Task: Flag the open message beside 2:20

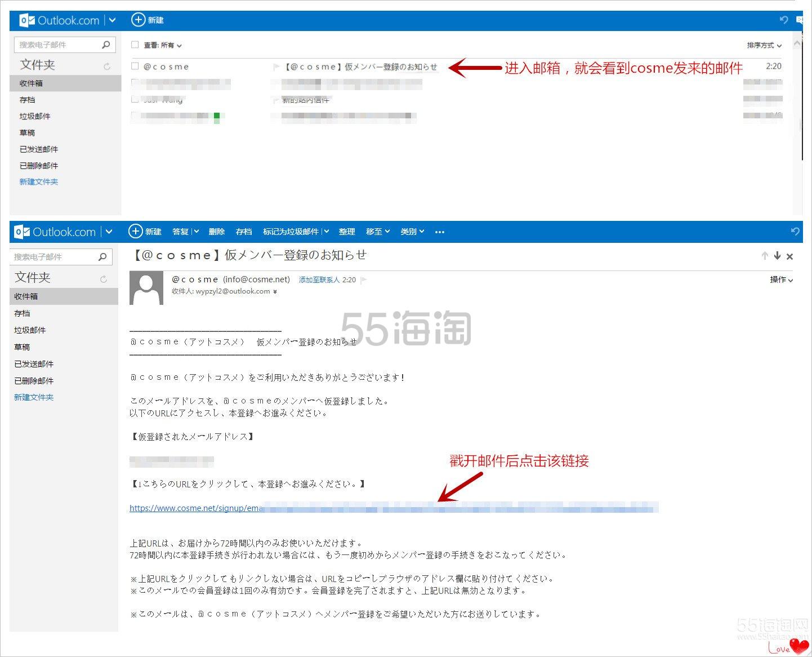Action: (364, 279)
